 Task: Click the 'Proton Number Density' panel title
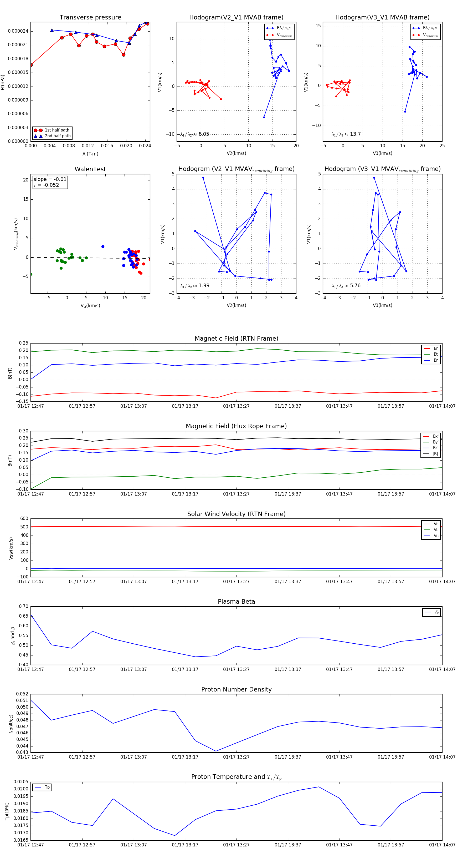[x=236, y=689]
